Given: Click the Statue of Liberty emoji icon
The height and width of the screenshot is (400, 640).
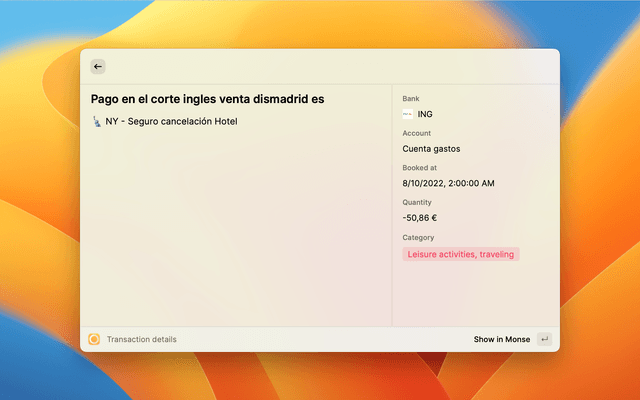Looking at the screenshot, I should pos(96,121).
